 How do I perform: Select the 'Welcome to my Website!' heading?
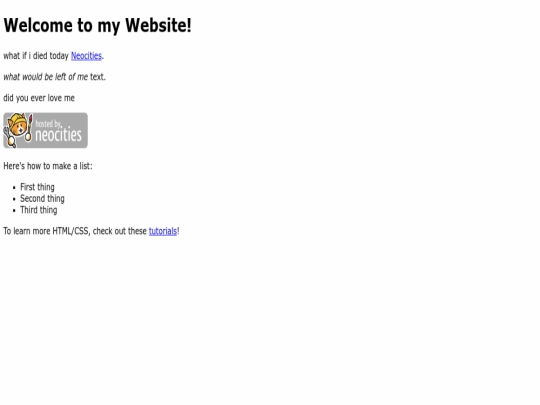(97, 25)
